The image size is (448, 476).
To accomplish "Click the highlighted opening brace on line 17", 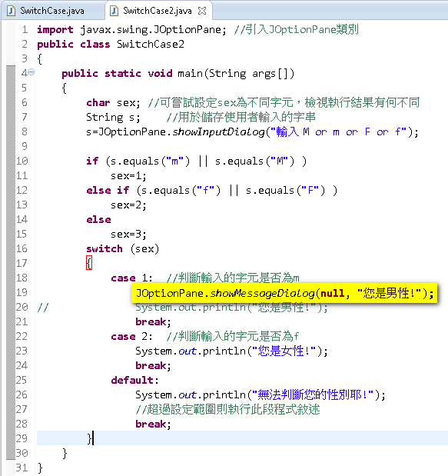I will point(89,263).
